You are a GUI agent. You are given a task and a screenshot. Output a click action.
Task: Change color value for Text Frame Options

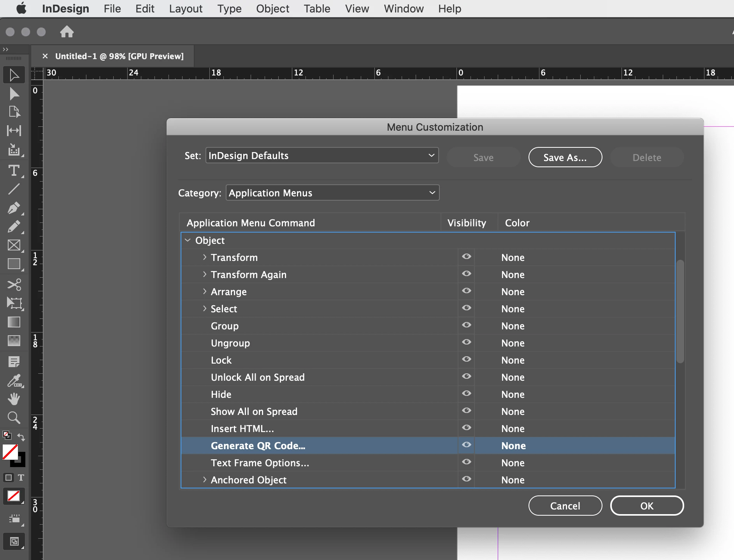tap(513, 463)
